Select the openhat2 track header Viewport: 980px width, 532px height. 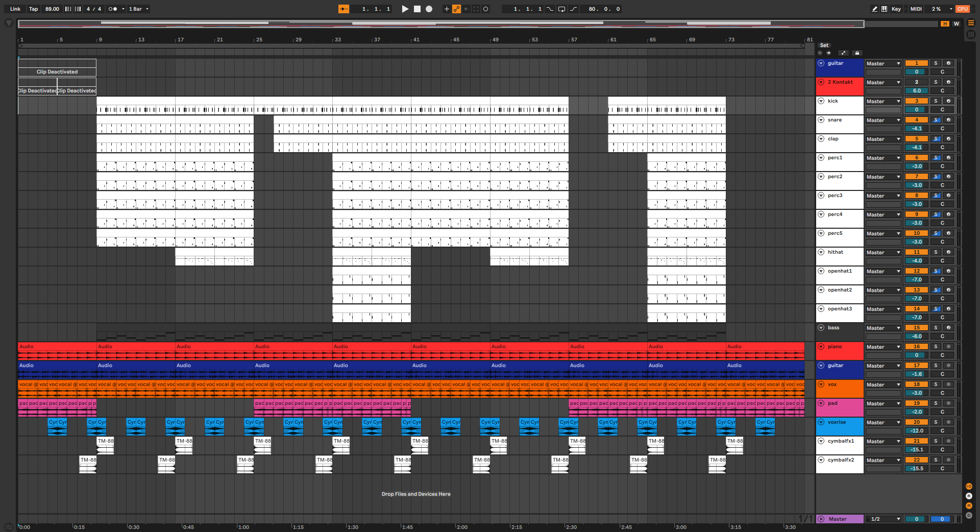[x=840, y=295]
